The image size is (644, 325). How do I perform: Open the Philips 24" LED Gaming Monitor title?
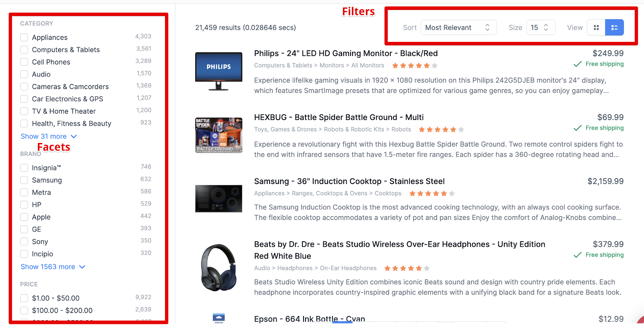point(346,54)
